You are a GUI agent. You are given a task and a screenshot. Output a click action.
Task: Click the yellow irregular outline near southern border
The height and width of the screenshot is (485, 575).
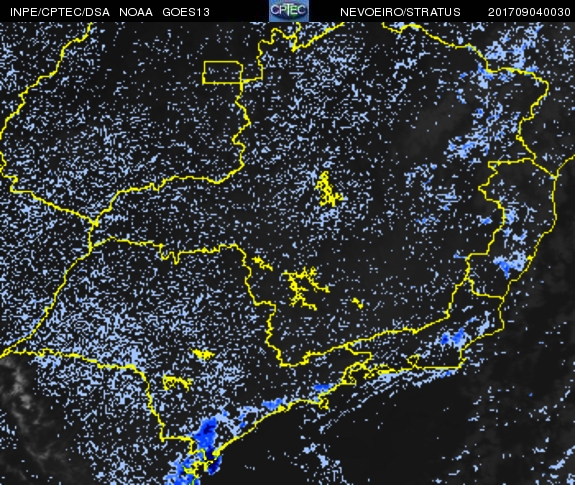[x=177, y=382]
